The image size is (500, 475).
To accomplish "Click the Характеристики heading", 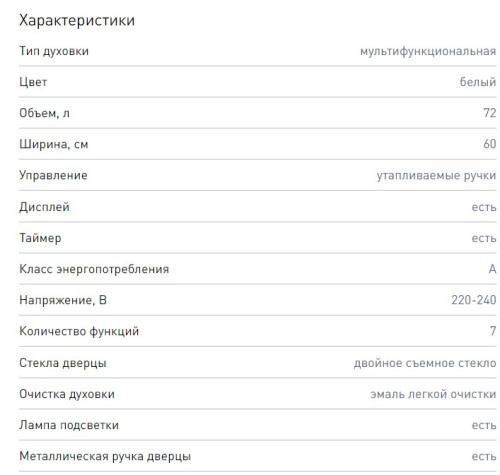I will click(x=77, y=21).
